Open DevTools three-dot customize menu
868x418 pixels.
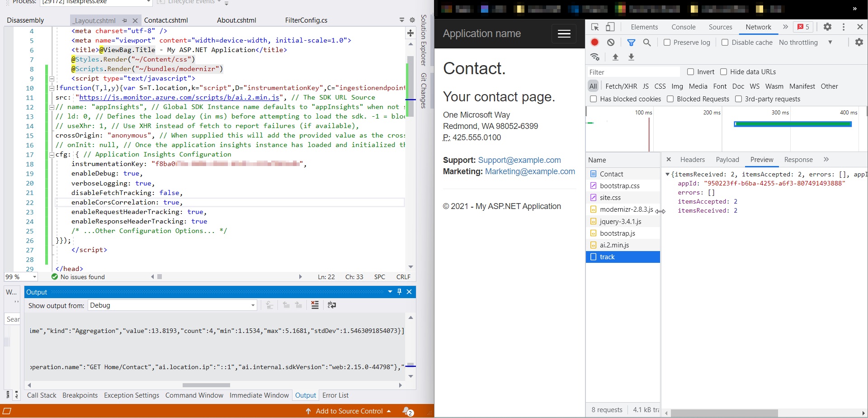point(844,27)
